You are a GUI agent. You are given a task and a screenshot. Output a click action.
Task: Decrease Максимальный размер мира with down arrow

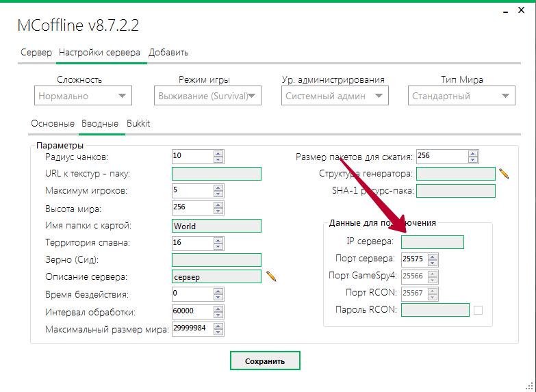click(x=218, y=332)
